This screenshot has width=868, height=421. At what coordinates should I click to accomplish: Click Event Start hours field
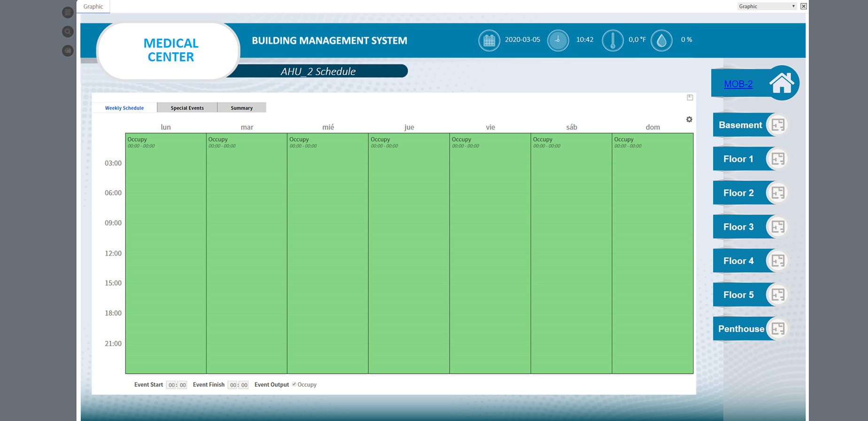tap(171, 385)
